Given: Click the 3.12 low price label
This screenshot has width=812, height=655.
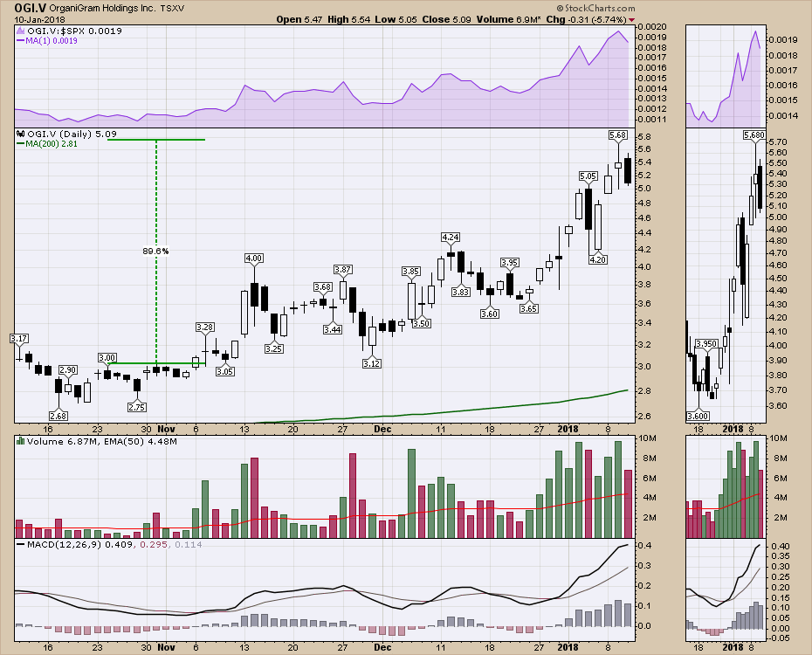Looking at the screenshot, I should [x=372, y=363].
